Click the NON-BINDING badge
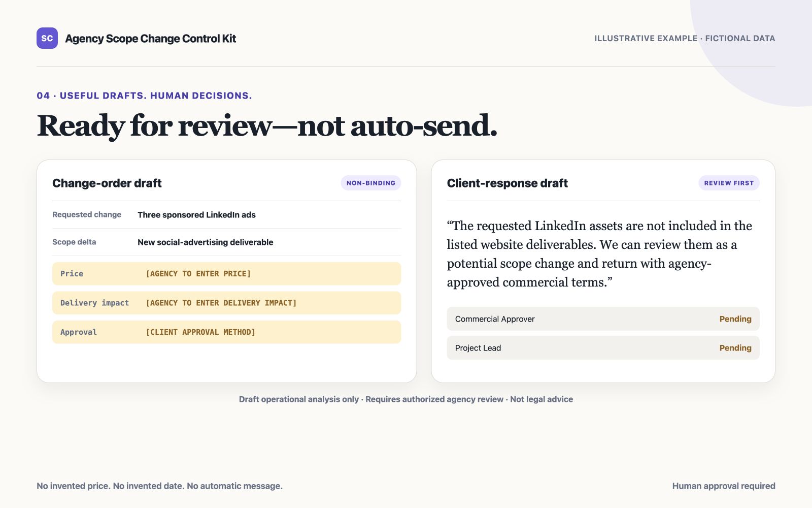812x508 pixels. 371,183
